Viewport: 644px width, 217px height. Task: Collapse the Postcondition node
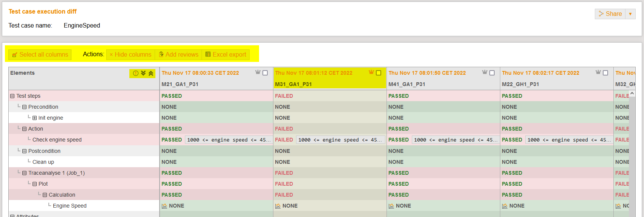tap(25, 151)
